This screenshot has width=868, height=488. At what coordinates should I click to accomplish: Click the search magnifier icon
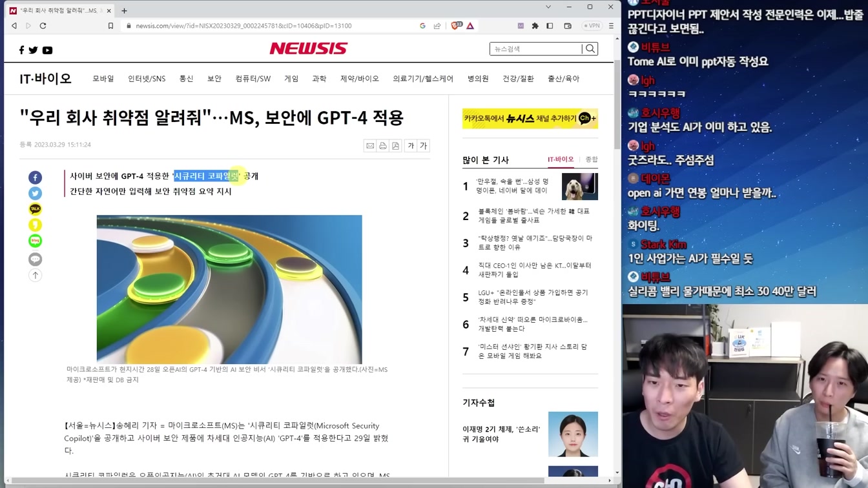[x=590, y=49]
